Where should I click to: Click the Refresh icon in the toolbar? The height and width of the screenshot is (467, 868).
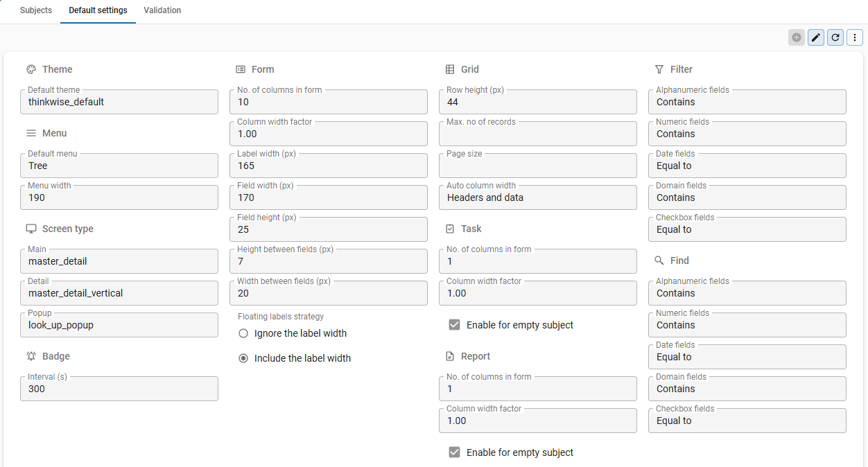[x=835, y=37]
